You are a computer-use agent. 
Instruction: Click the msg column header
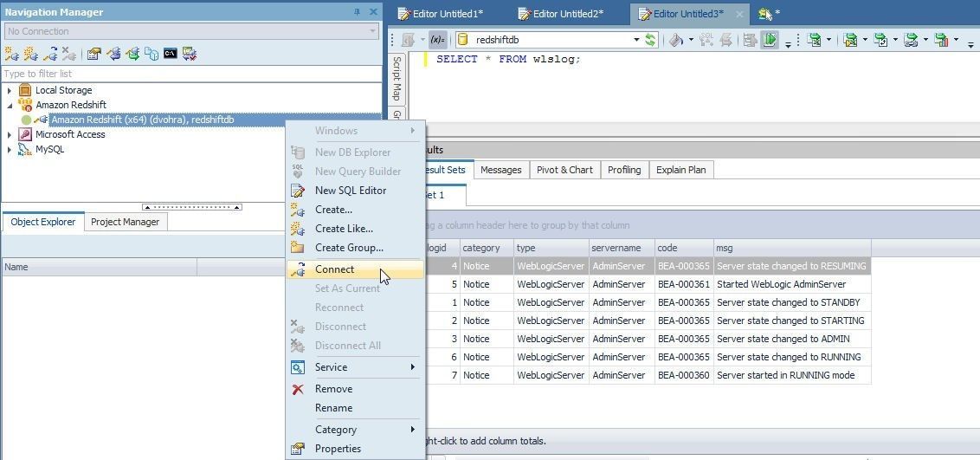(792, 248)
